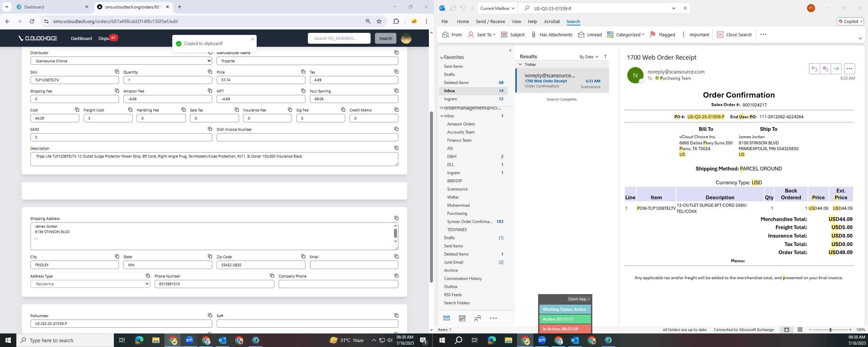
Task: Bookmark this page with the star
Action: [379, 21]
